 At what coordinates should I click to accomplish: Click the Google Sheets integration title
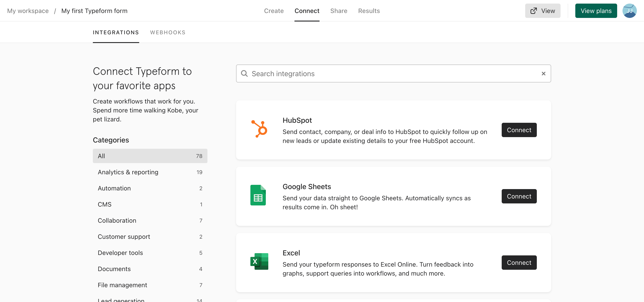click(x=307, y=187)
